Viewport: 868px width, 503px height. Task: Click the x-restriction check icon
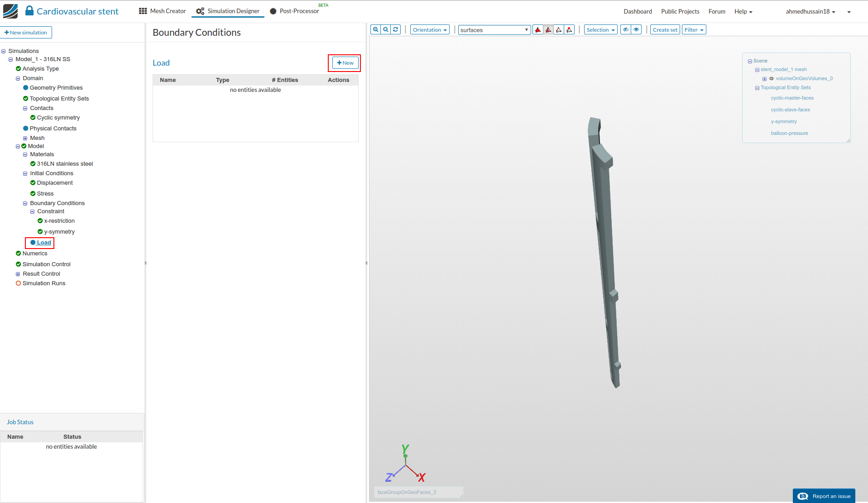point(40,221)
